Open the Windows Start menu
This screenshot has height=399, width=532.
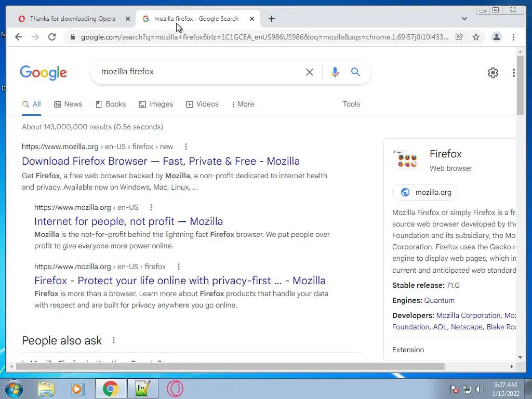[x=14, y=389]
